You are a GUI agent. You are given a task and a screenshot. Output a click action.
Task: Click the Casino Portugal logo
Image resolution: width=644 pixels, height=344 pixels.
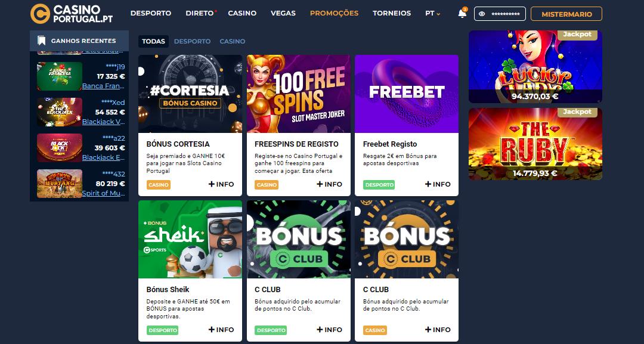tap(72, 14)
